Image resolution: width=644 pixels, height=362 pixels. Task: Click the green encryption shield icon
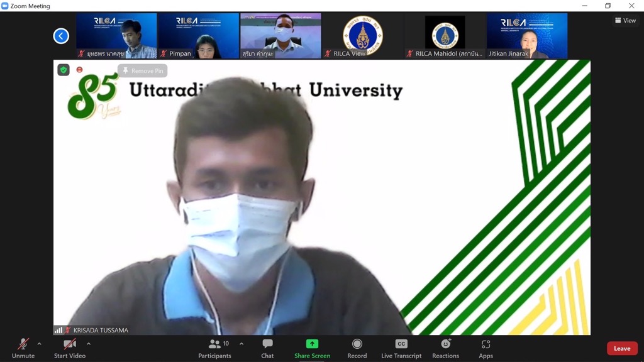point(64,70)
